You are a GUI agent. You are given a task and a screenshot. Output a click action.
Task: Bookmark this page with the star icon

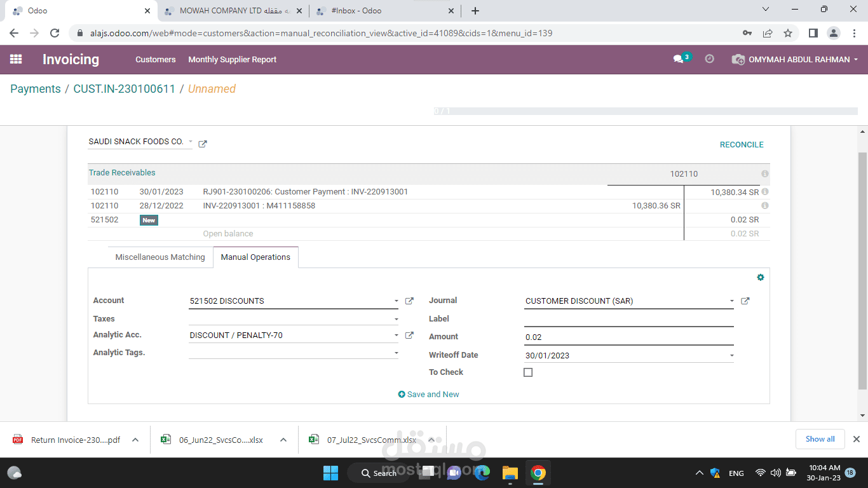pos(788,33)
